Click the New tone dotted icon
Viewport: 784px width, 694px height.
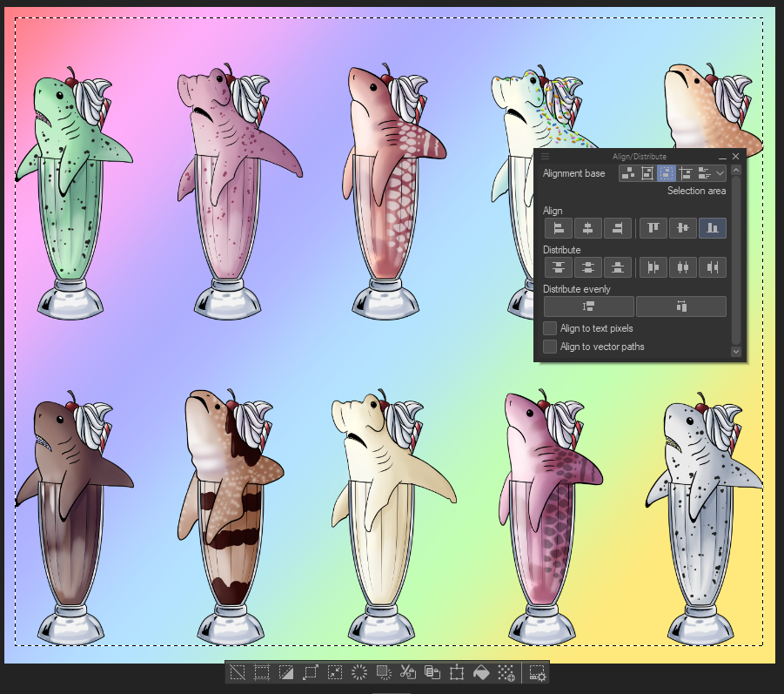click(x=506, y=672)
